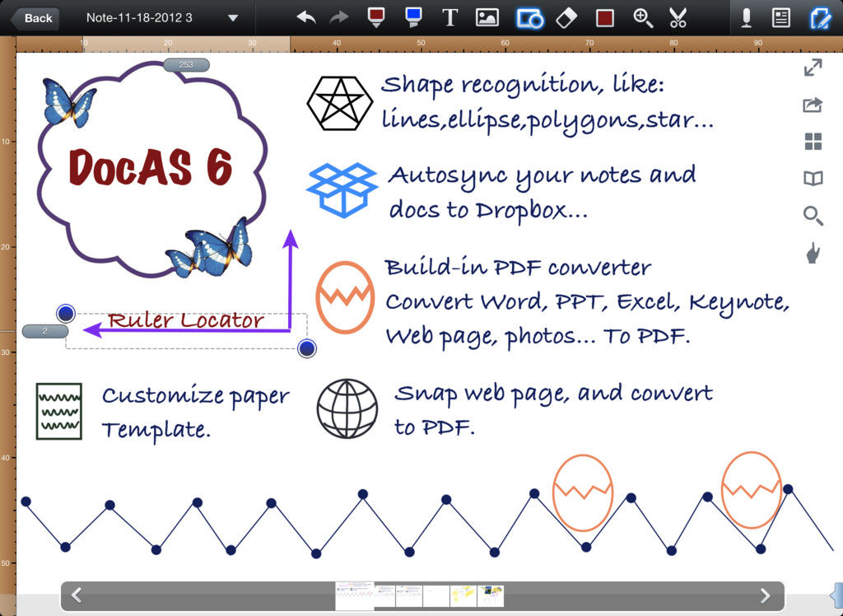Open the dark red color swatch
The height and width of the screenshot is (616, 843).
(605, 18)
